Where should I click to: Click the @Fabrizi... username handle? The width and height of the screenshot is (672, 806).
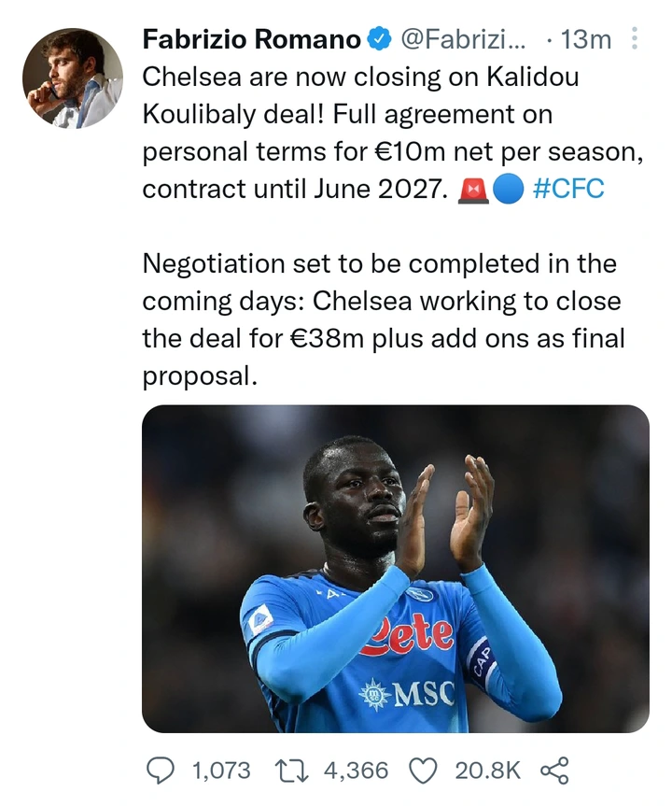pos(463,40)
